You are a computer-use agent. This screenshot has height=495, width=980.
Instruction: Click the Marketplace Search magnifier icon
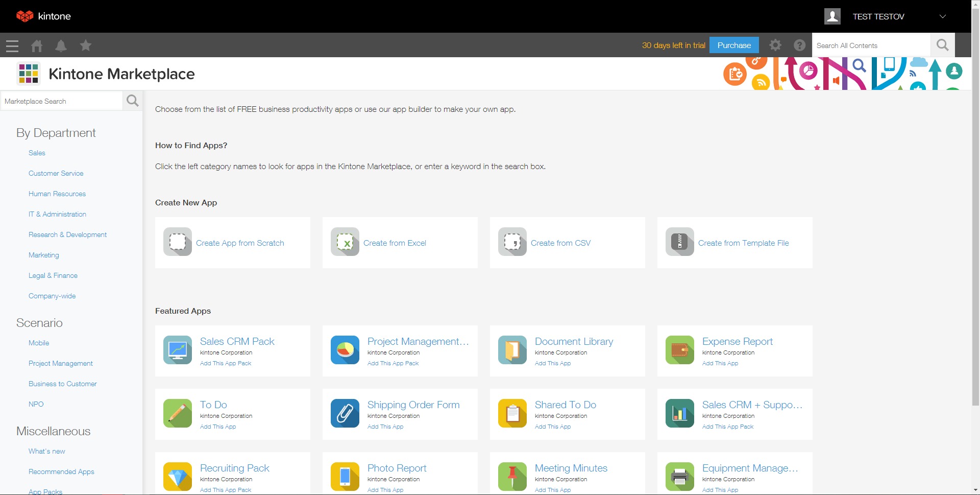click(x=133, y=101)
